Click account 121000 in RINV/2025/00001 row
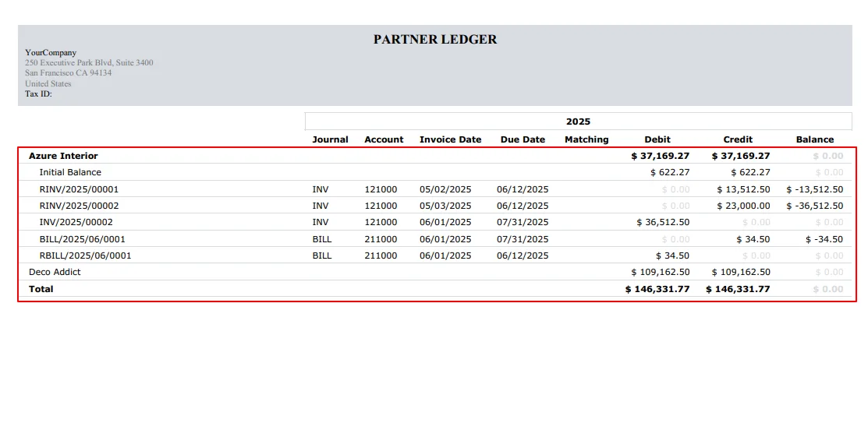Screen dimensions: 868x423 [x=381, y=189]
